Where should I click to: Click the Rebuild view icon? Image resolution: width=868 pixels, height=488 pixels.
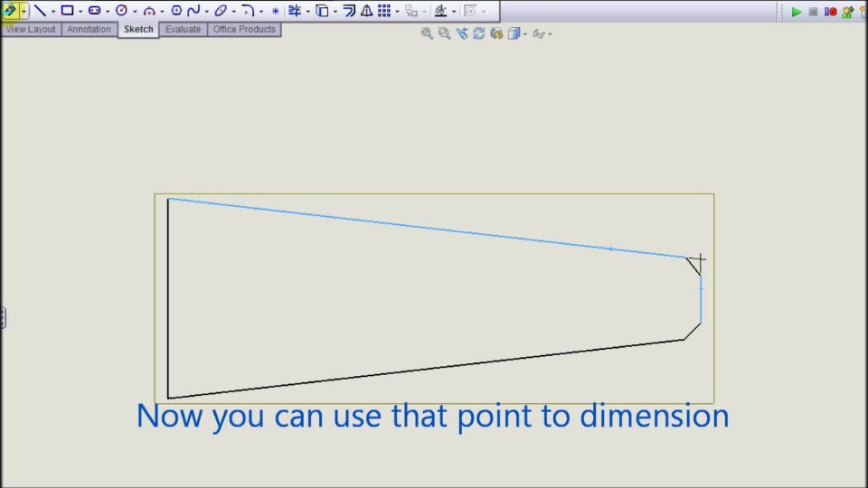[479, 33]
